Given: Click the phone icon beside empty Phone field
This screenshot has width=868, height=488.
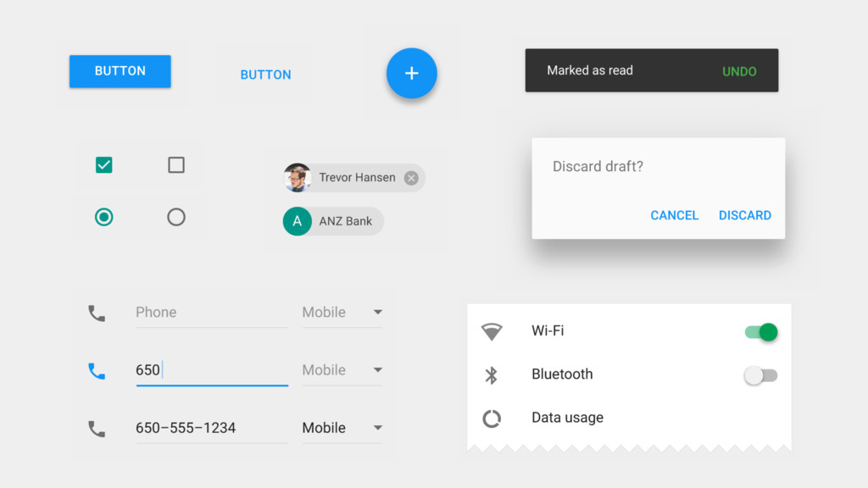Looking at the screenshot, I should (x=97, y=313).
